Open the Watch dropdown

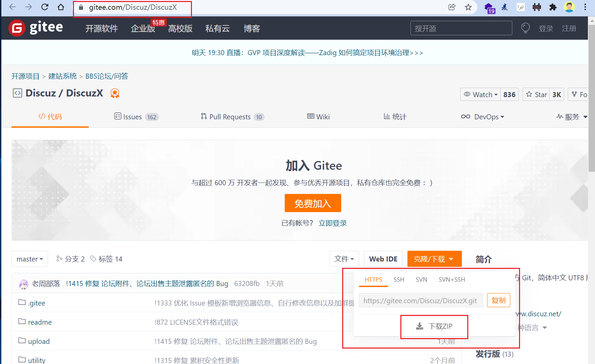click(481, 94)
